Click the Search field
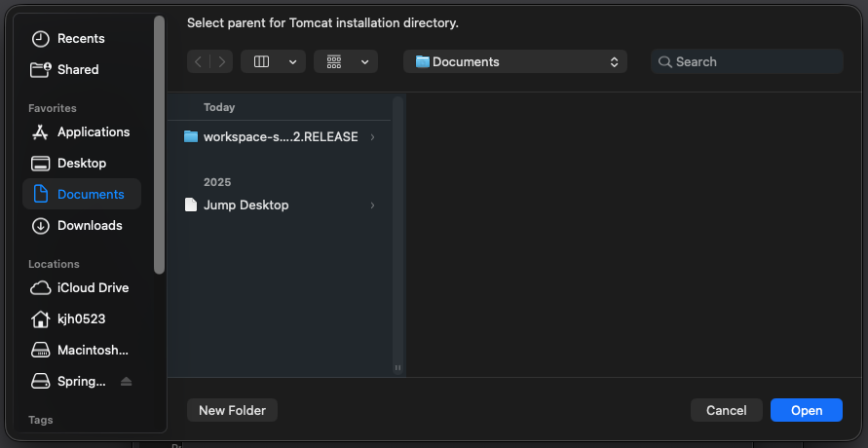This screenshot has width=868, height=448. click(747, 61)
